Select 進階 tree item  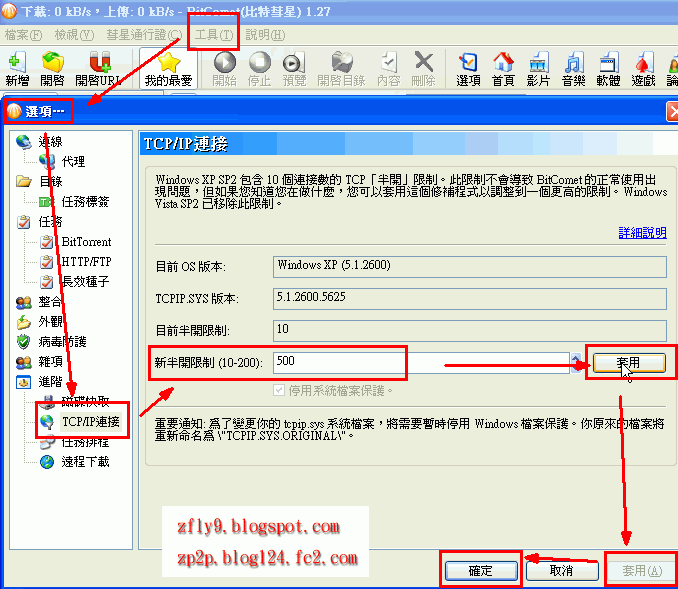(50, 381)
